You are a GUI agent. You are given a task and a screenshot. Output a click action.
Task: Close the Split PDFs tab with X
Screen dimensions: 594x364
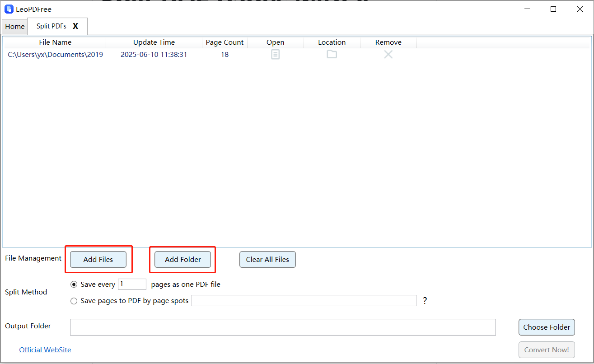click(x=75, y=26)
